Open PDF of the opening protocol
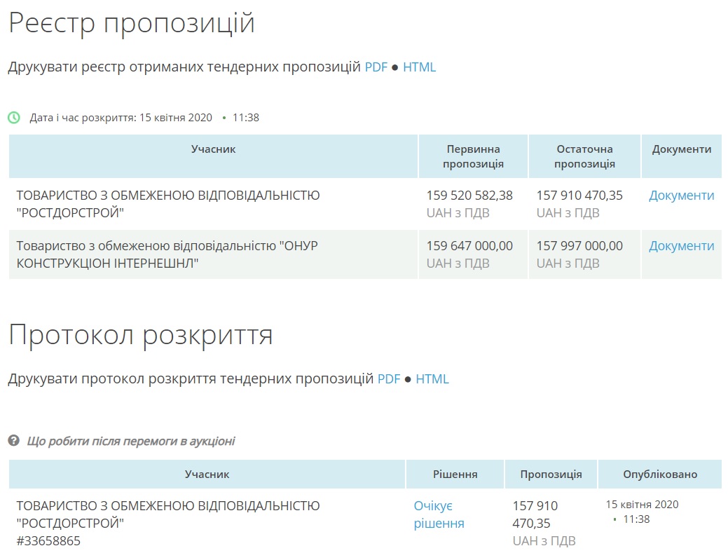This screenshot has width=728, height=560. 389,379
